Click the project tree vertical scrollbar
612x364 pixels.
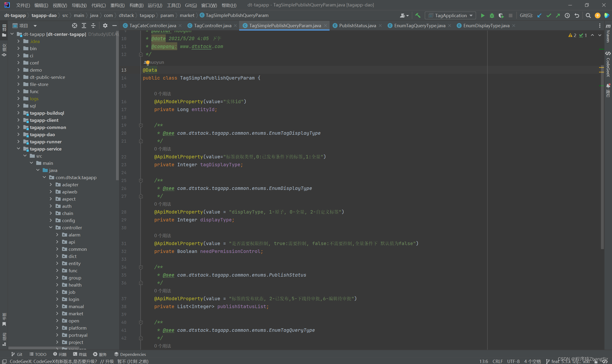(117, 106)
